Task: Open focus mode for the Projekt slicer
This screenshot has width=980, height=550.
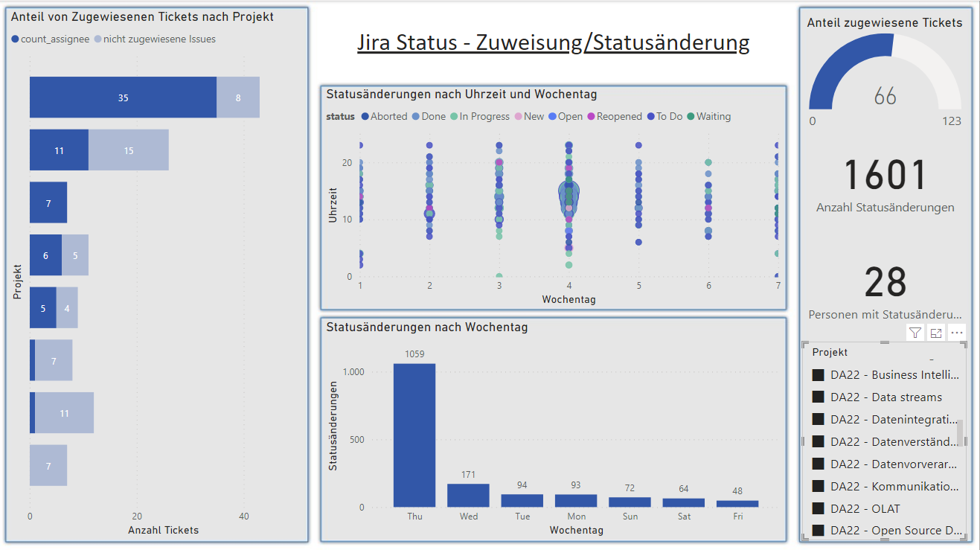Action: (x=936, y=333)
